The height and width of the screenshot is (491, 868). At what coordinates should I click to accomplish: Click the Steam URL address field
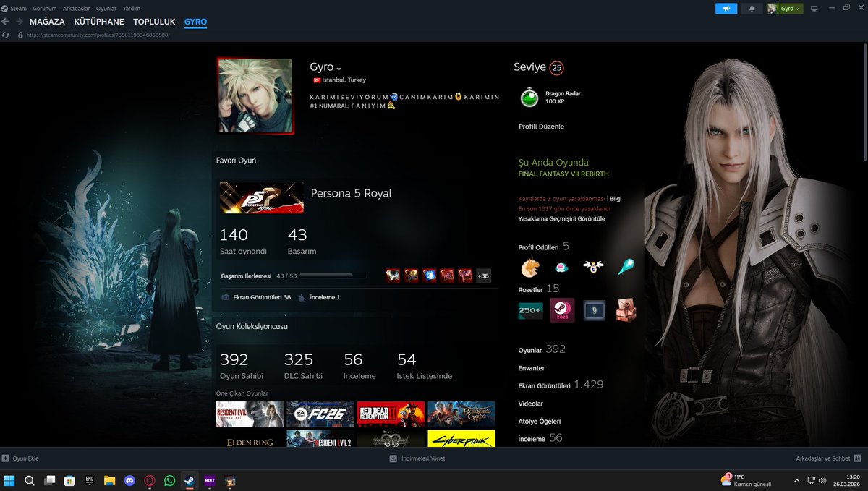click(x=98, y=35)
